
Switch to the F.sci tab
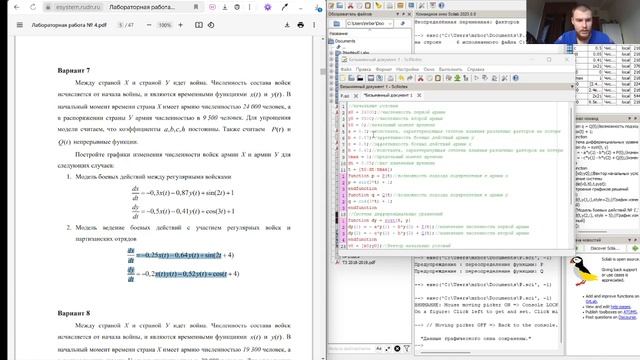click(x=345, y=96)
